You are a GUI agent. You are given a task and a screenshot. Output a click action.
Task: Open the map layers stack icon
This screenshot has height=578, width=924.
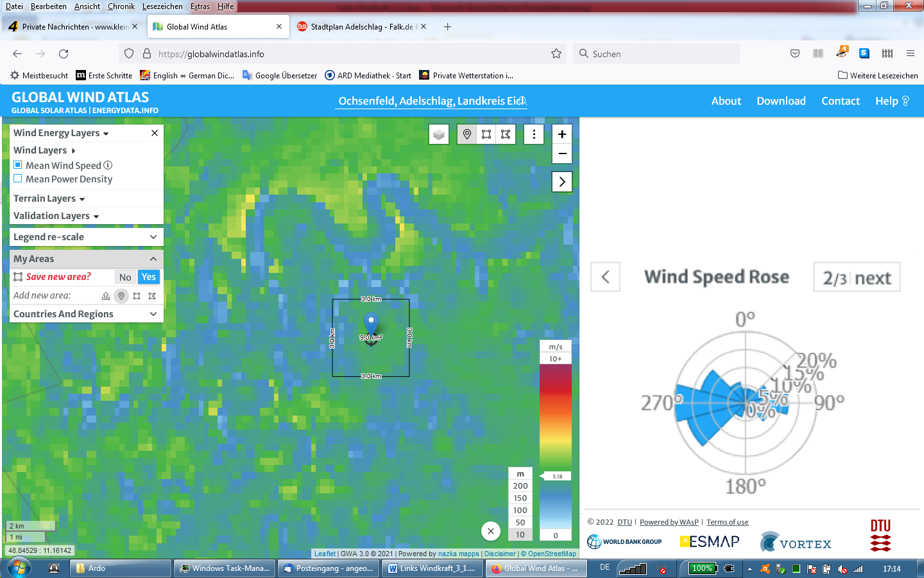pos(439,134)
